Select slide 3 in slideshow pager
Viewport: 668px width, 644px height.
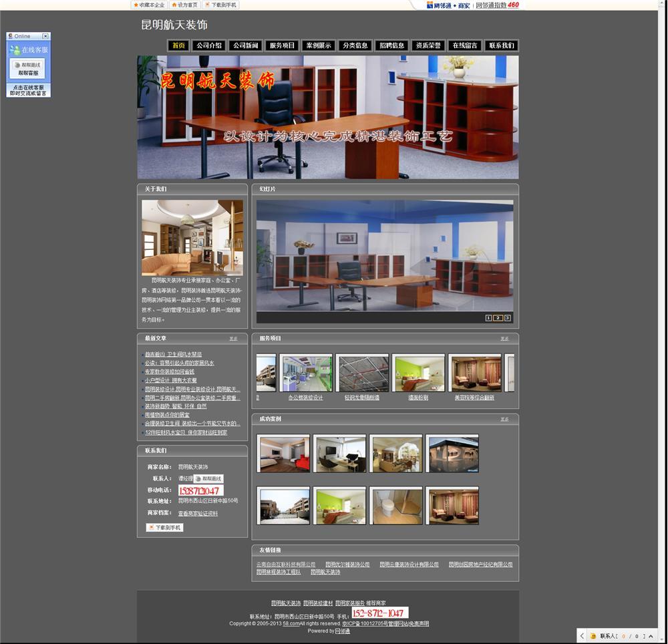tap(507, 318)
